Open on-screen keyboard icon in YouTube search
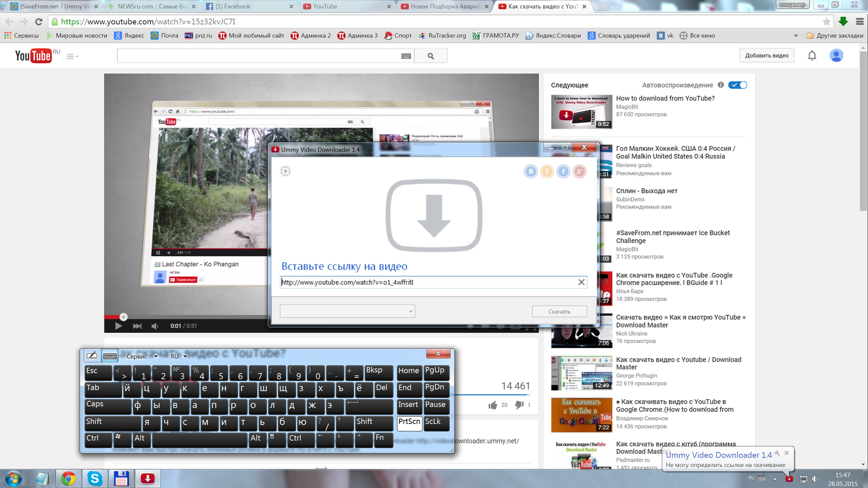868x488 pixels. coord(406,56)
